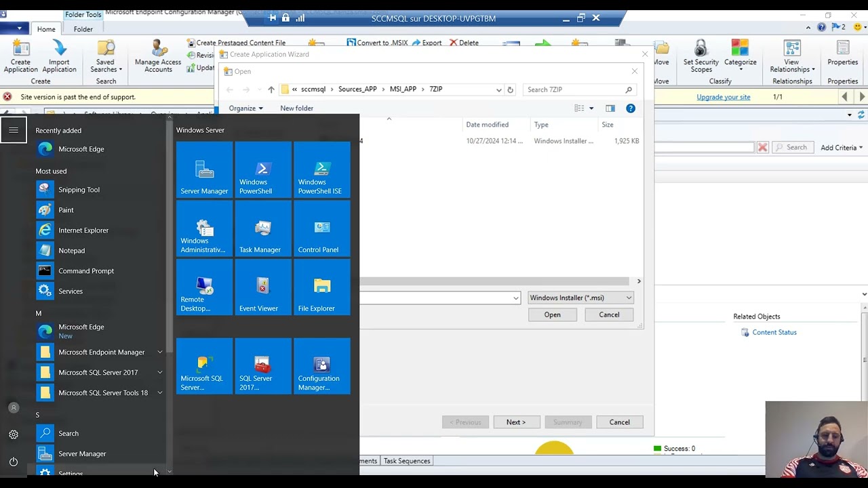Open the Configuration Manager tile
868x488 pixels.
tap(322, 367)
